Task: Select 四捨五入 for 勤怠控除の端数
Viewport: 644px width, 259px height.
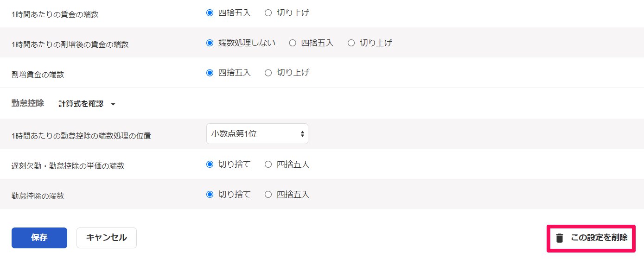Action: 268,195
